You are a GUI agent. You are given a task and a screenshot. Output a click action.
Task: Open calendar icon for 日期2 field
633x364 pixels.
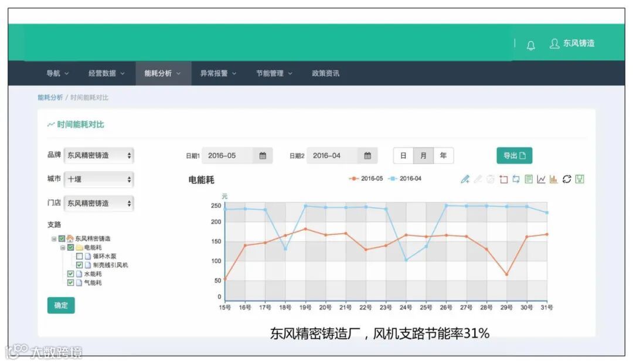point(367,156)
